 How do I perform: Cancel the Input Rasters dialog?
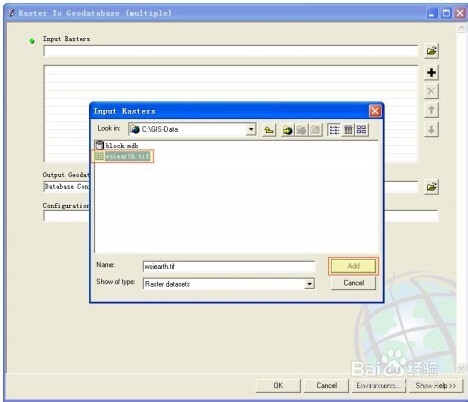(353, 283)
